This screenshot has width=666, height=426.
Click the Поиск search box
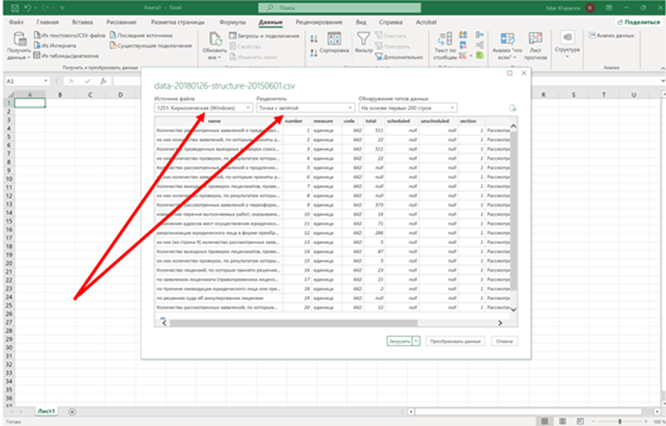[x=340, y=8]
